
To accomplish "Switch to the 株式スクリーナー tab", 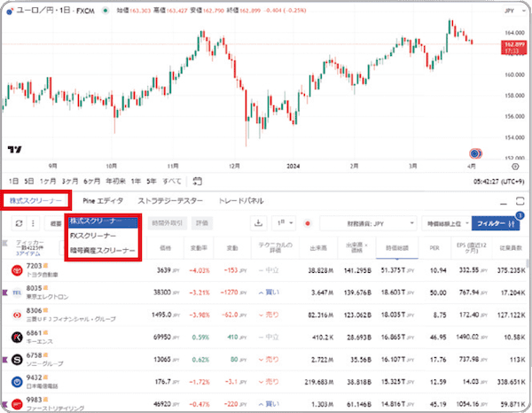I will (35, 200).
